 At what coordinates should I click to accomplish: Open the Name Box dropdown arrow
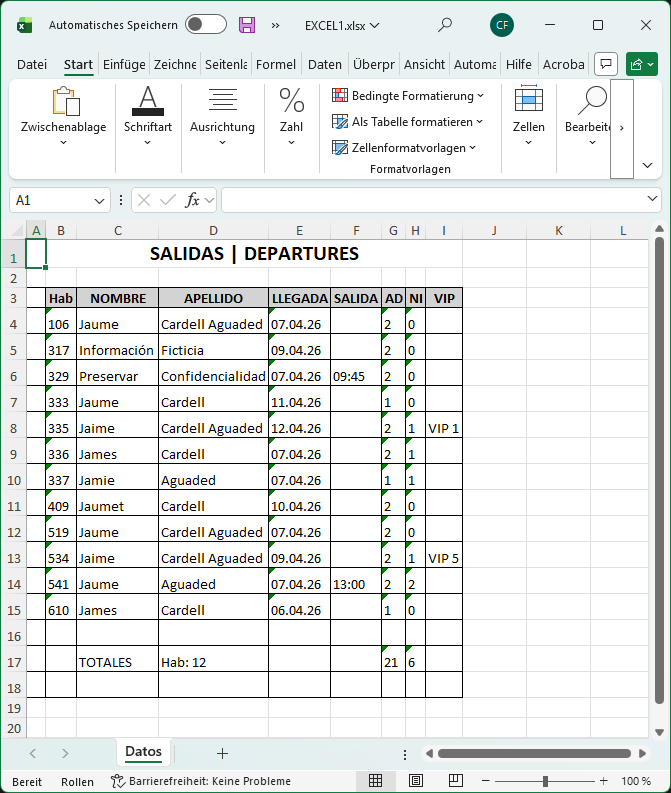coord(99,200)
